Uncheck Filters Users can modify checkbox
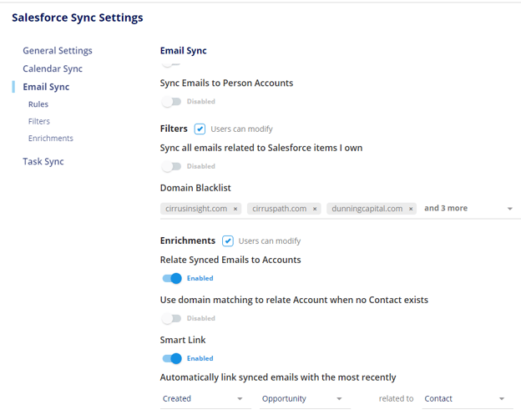The image size is (521, 420). (x=200, y=129)
